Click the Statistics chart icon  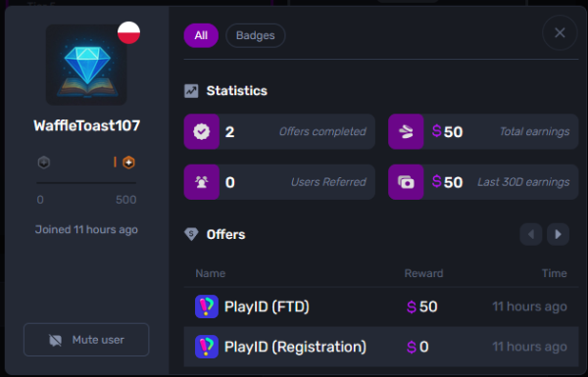(191, 91)
